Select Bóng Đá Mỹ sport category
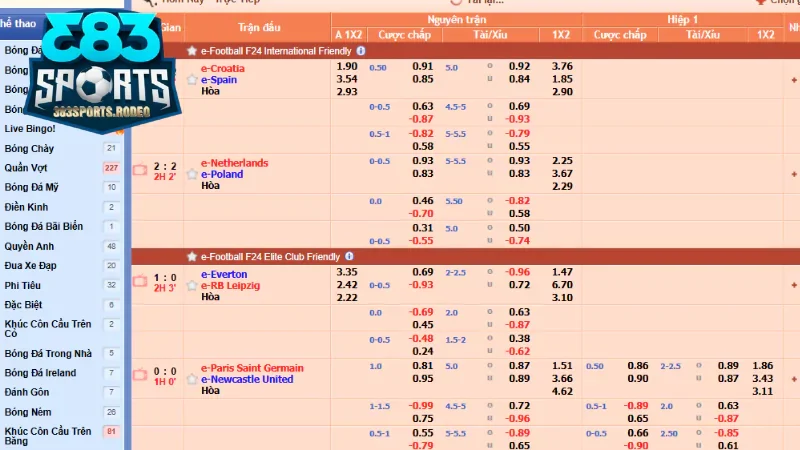This screenshot has height=450, width=800. [33, 187]
